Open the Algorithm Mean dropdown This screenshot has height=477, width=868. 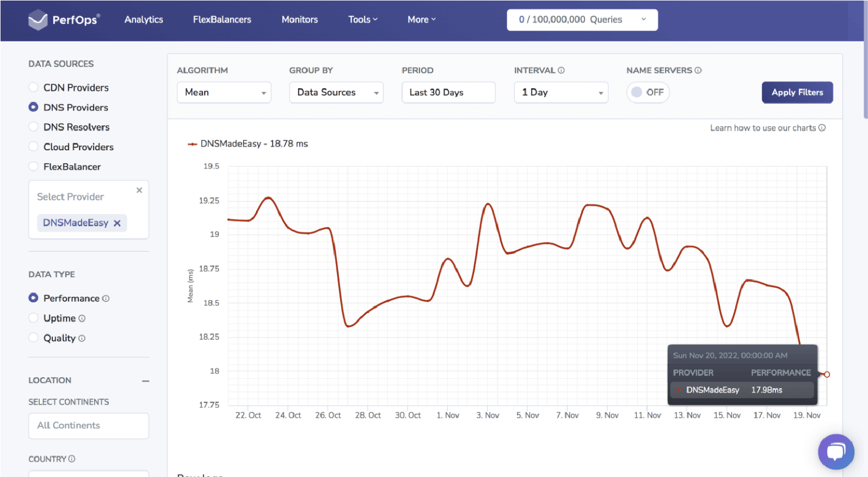pyautogui.click(x=224, y=93)
